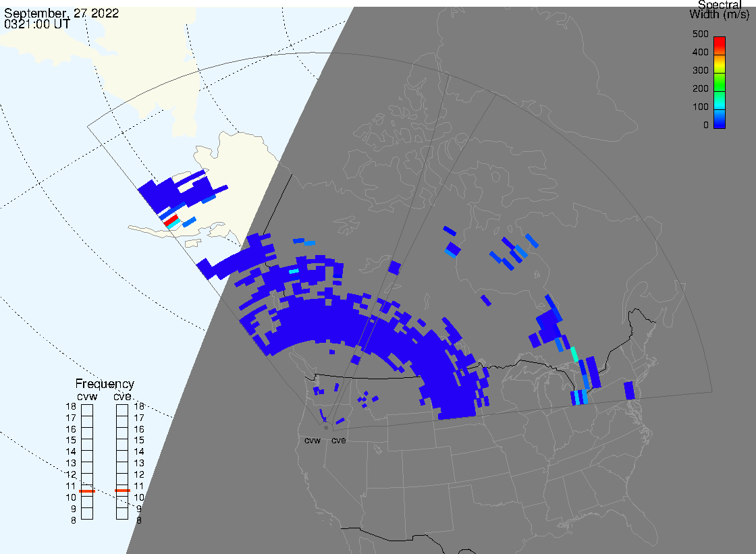Screen dimensions: 756x554
Task: Click the cyan-green cell in eastern scatter streak
Action: point(574,354)
